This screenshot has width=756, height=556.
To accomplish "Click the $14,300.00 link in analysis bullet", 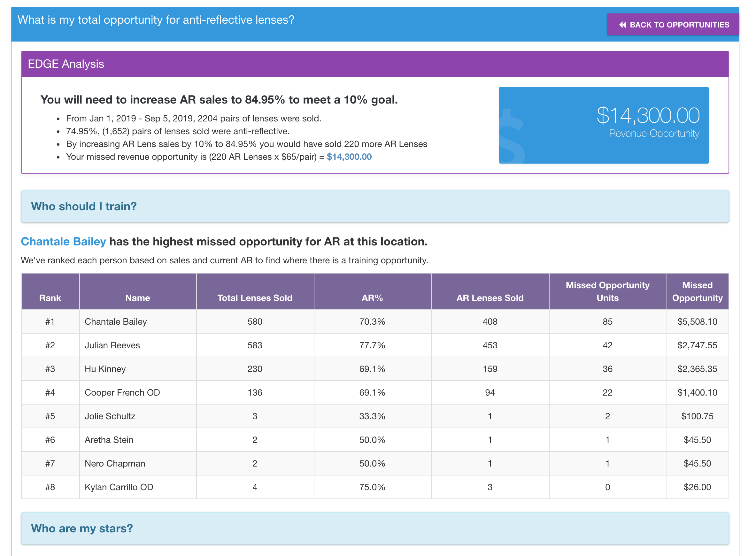I will click(349, 157).
